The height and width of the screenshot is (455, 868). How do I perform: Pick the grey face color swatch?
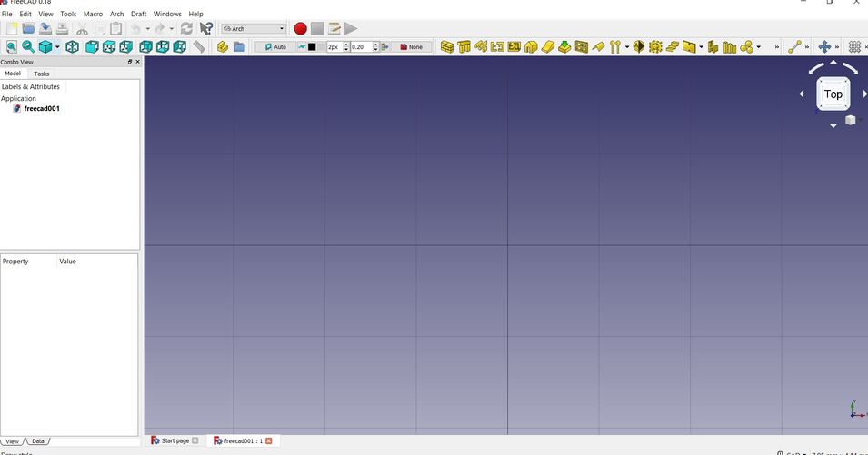coord(322,47)
